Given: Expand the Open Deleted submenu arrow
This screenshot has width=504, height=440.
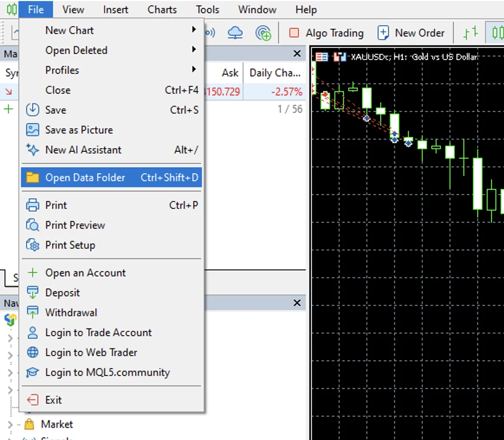Looking at the screenshot, I should pyautogui.click(x=194, y=49).
